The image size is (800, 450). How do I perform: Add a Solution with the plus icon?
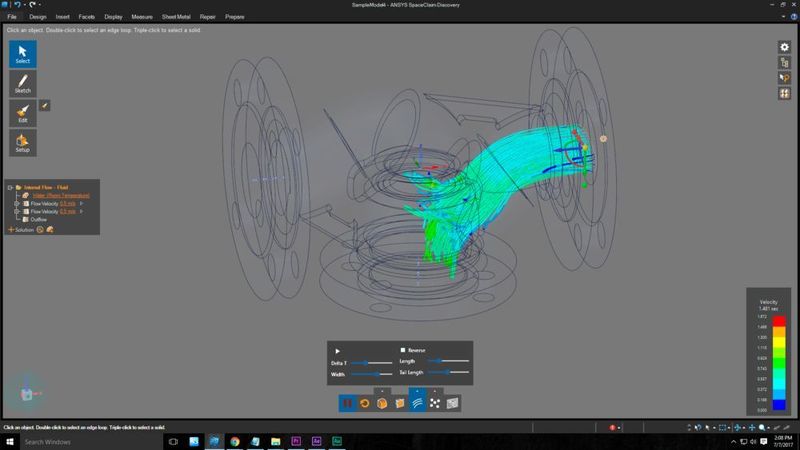[x=11, y=230]
